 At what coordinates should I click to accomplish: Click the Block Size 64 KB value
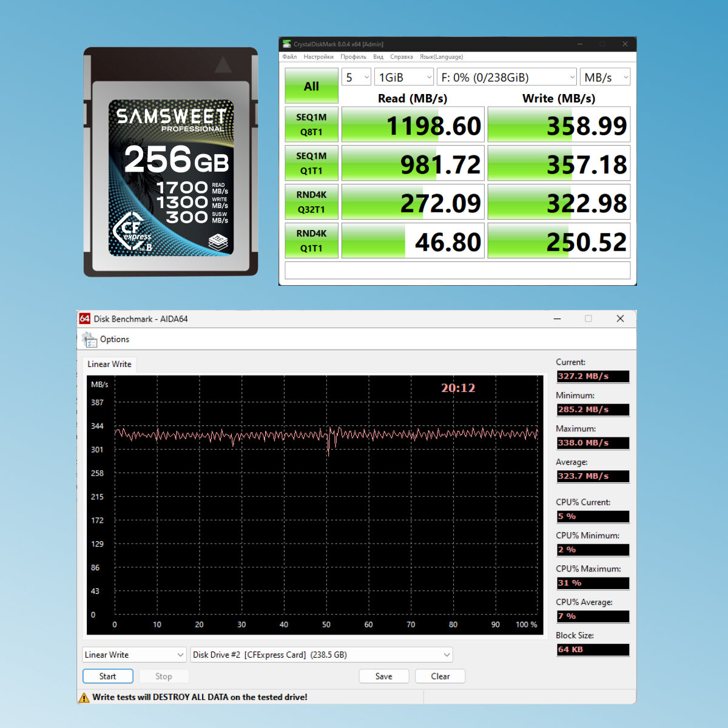pyautogui.click(x=593, y=650)
